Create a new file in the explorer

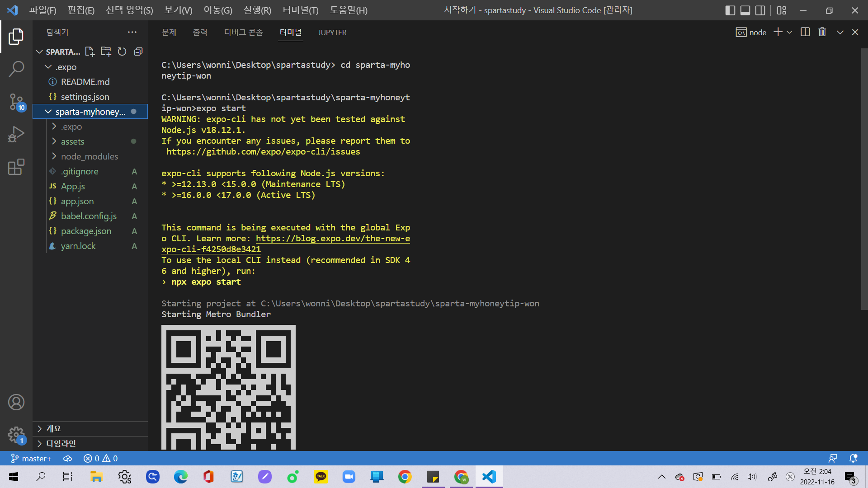(90, 52)
